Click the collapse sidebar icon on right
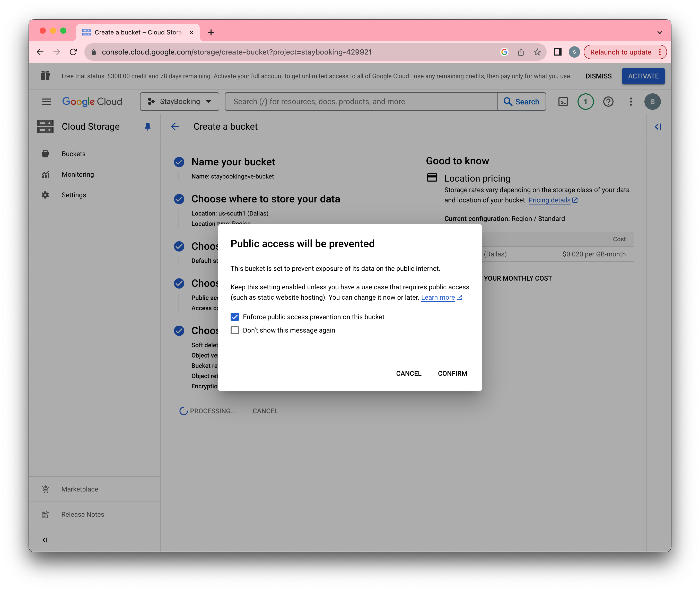The height and width of the screenshot is (590, 700). point(657,127)
